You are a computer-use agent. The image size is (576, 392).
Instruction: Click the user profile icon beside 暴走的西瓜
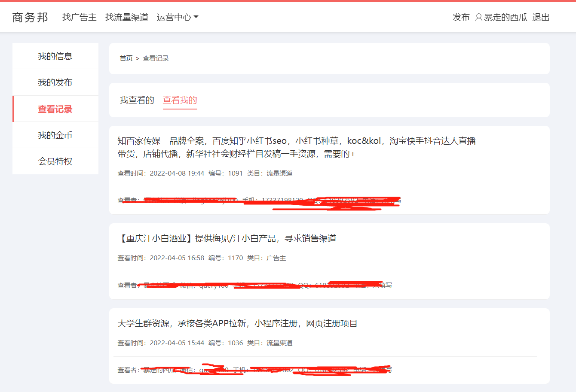pos(478,18)
